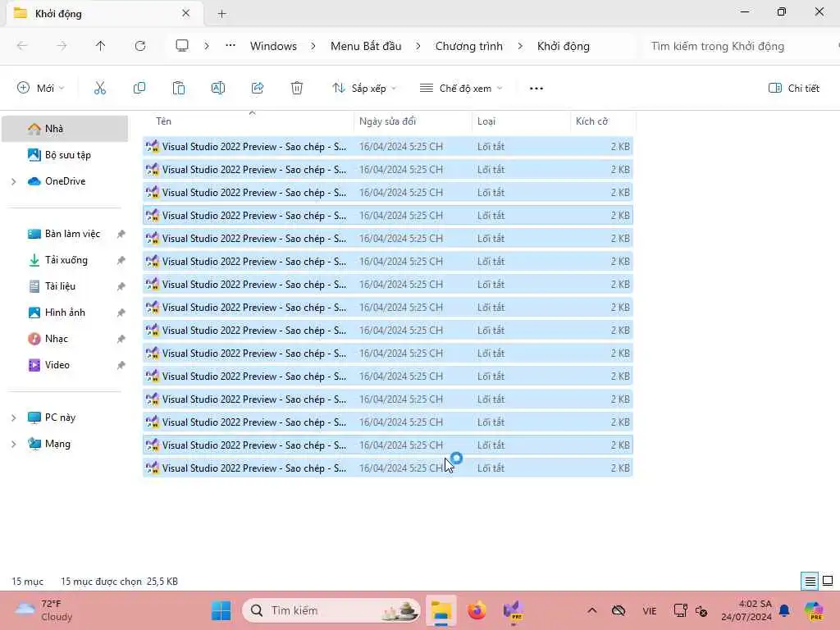
Task: Click the VIE language indicator
Action: [x=650, y=610]
